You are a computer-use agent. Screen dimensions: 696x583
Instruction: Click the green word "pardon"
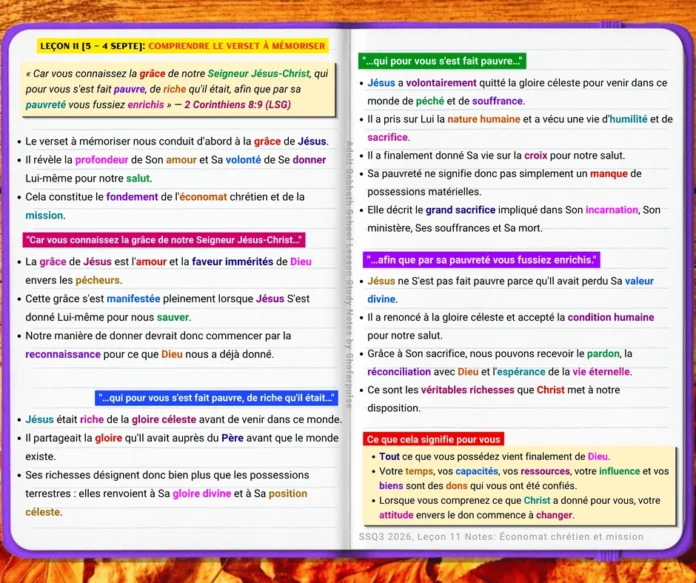[x=603, y=354]
